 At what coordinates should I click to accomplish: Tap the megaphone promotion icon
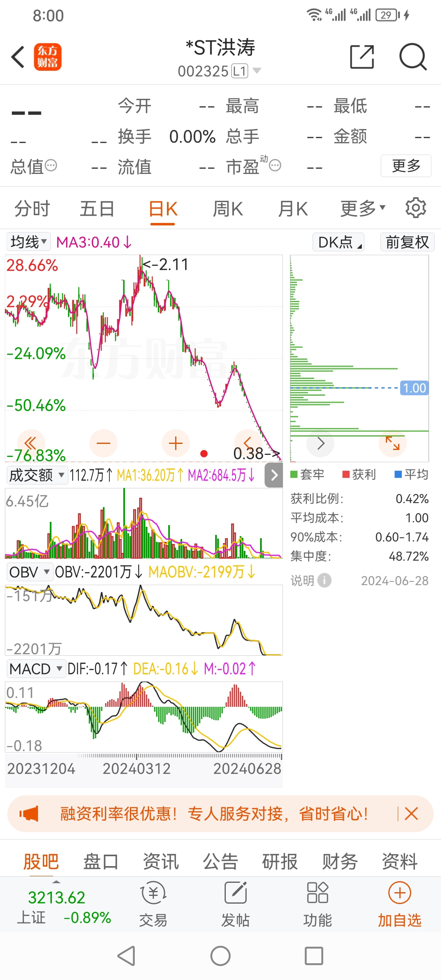click(x=29, y=814)
